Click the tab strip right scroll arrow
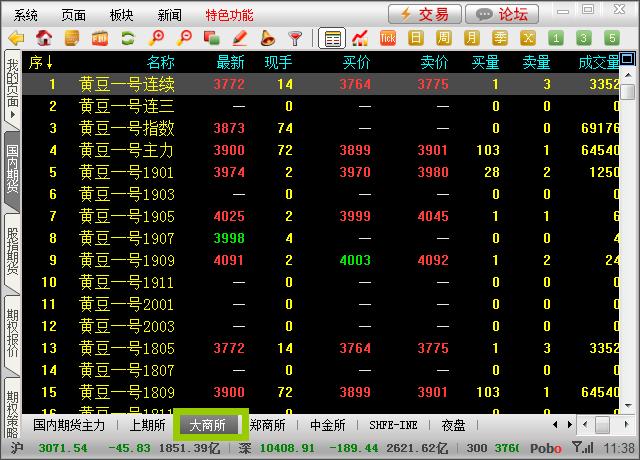 click(x=570, y=425)
